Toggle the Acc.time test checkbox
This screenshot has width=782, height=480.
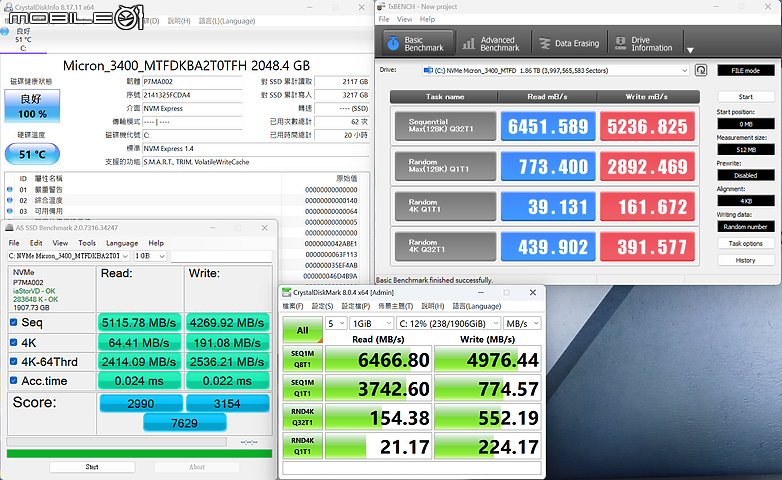click(x=13, y=380)
